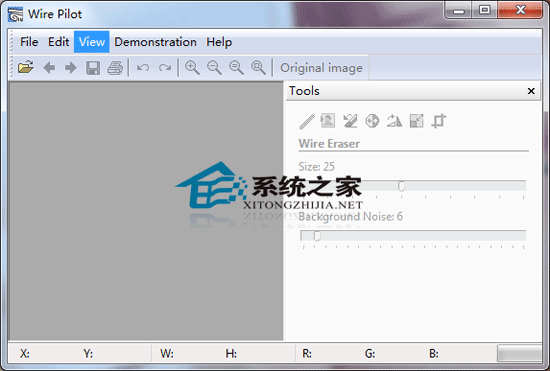Zoom out with minus magnifier

pyautogui.click(x=214, y=67)
